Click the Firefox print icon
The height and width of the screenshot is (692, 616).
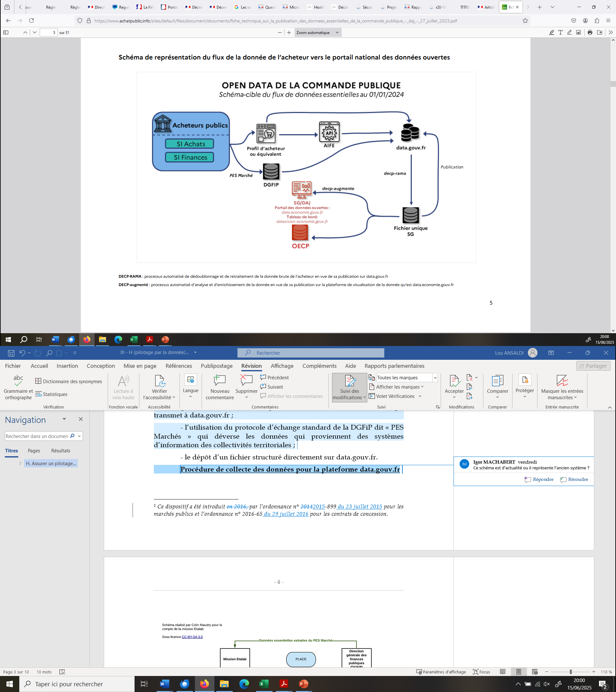coord(590,32)
